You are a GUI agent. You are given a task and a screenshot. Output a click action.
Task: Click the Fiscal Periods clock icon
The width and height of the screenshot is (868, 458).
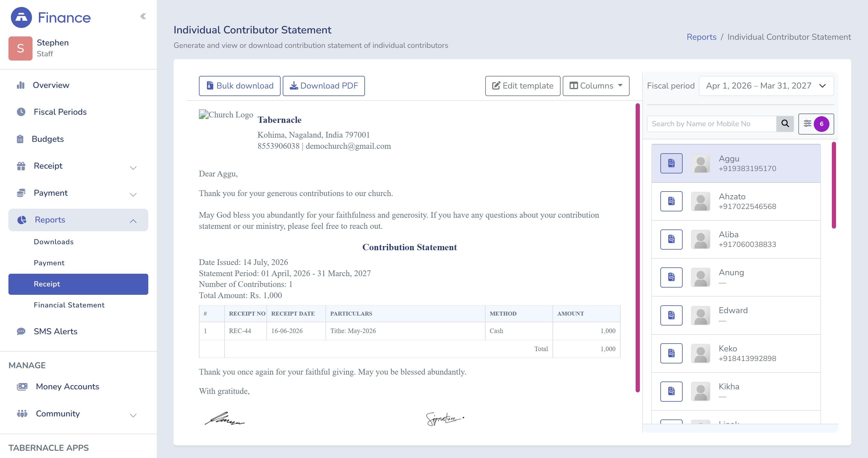point(21,112)
